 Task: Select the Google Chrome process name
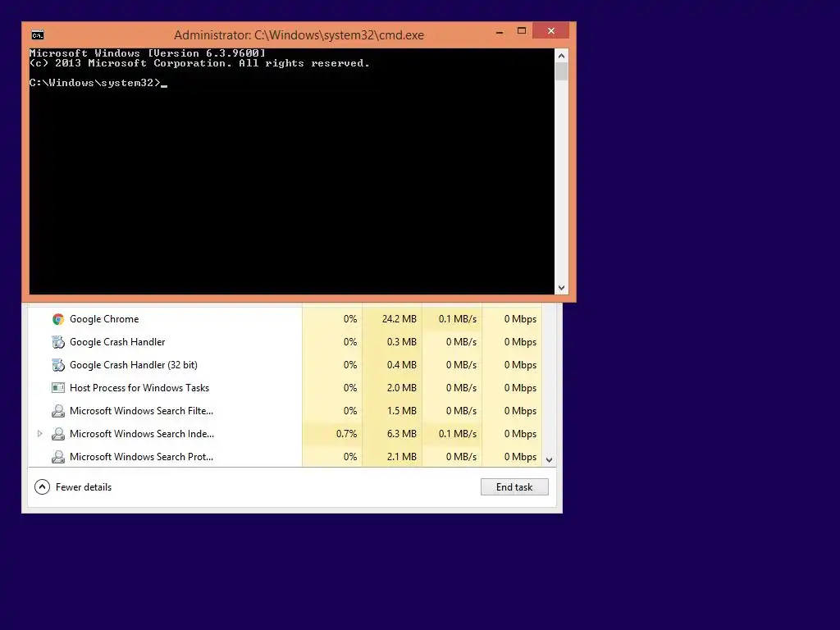(x=104, y=319)
